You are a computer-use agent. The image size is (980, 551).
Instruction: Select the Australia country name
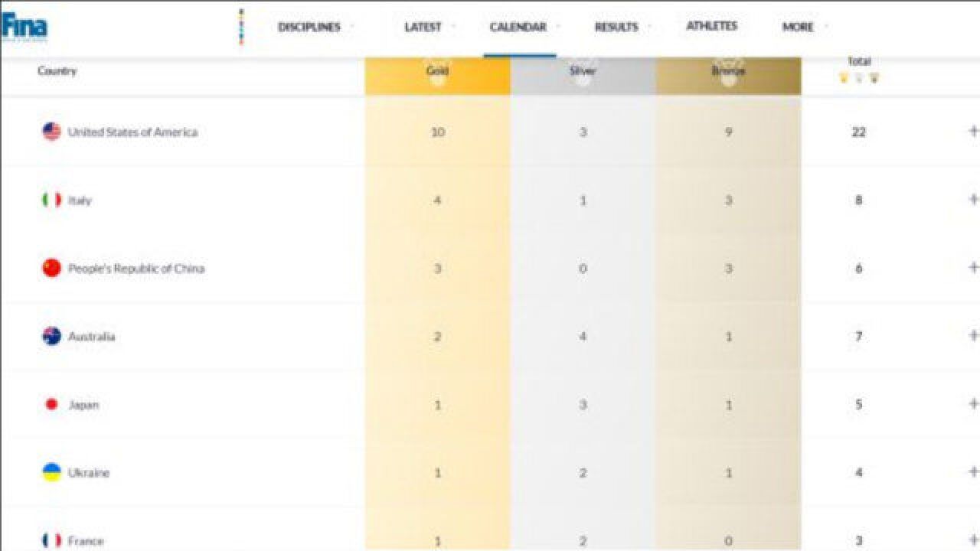[92, 337]
